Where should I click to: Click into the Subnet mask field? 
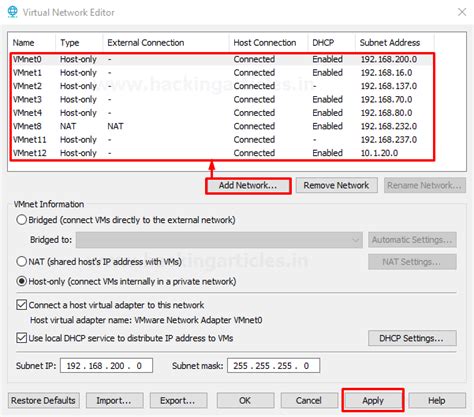(274, 366)
